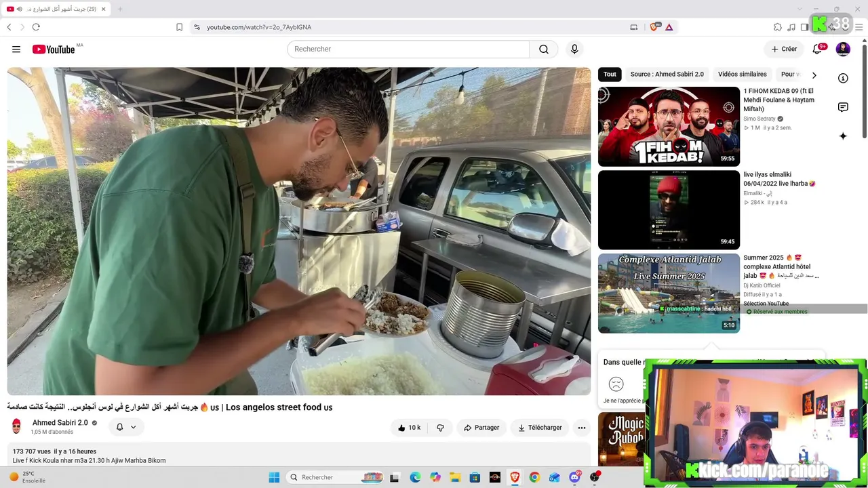Open Brave Shields icon
The image size is (868, 488).
(x=654, y=27)
